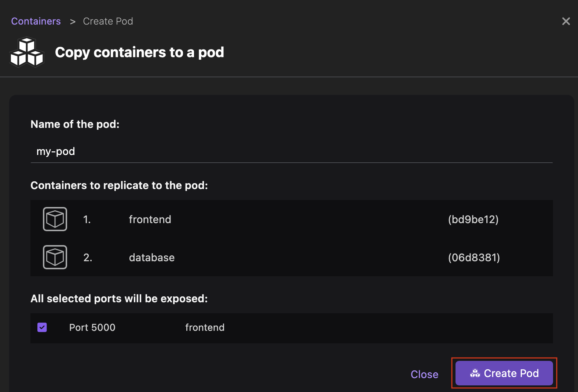Go back via the Containers breadcrumb link
This screenshot has height=392, width=578.
pos(36,21)
